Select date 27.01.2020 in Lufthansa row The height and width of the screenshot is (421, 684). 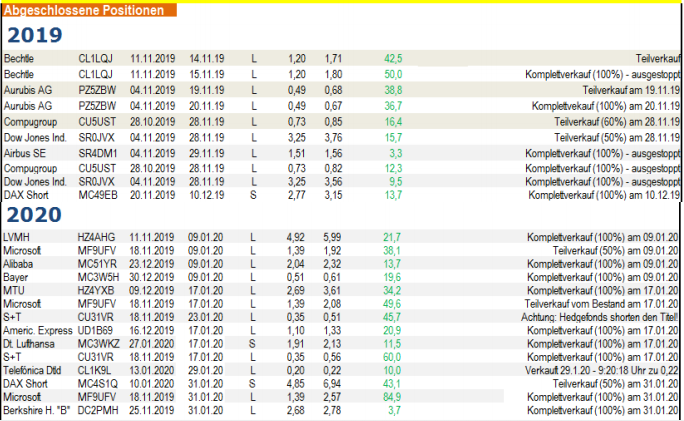click(151, 344)
